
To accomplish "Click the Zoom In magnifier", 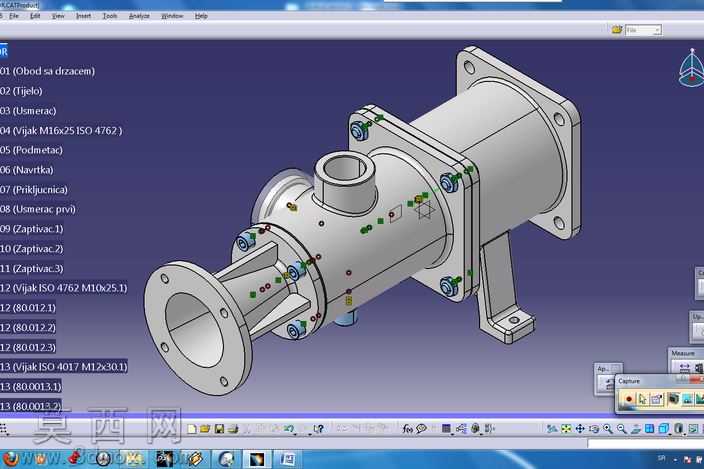I will click(x=607, y=429).
